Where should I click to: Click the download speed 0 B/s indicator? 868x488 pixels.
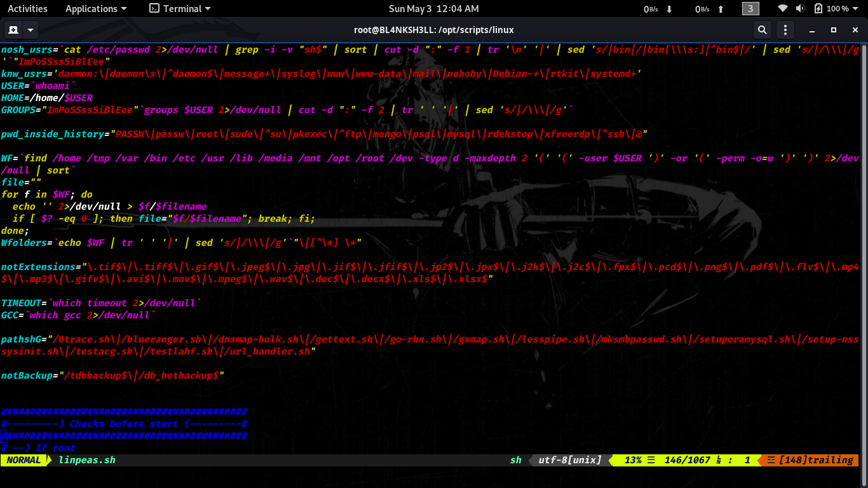pos(651,9)
